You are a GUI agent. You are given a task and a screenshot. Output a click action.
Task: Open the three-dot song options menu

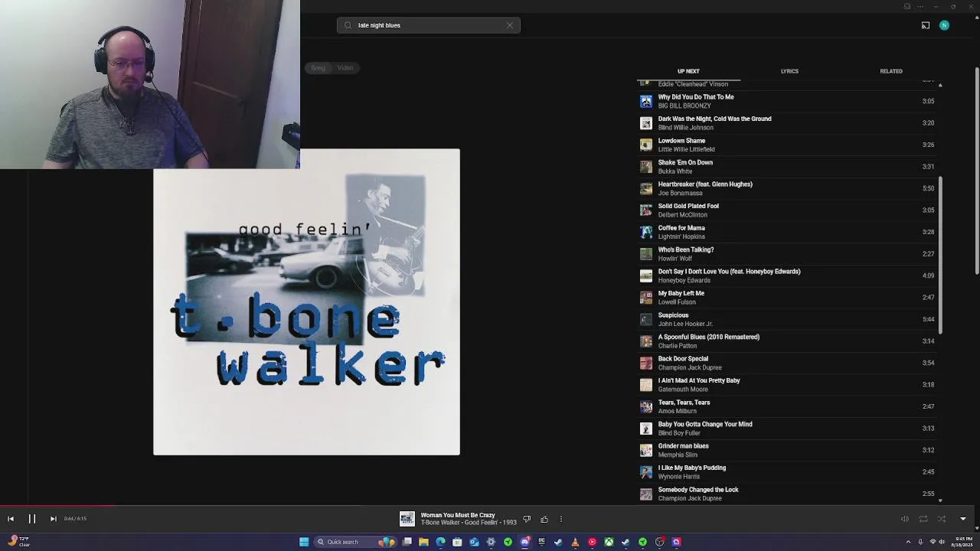click(x=561, y=520)
